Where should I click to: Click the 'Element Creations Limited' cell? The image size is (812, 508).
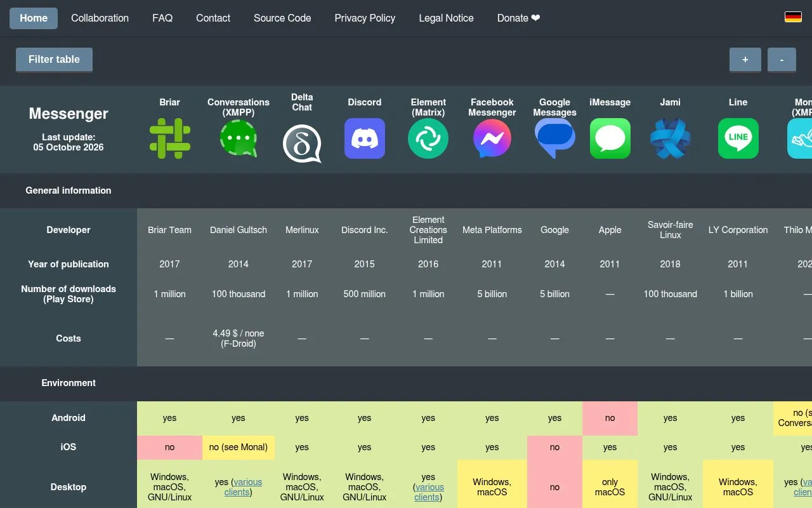click(428, 230)
